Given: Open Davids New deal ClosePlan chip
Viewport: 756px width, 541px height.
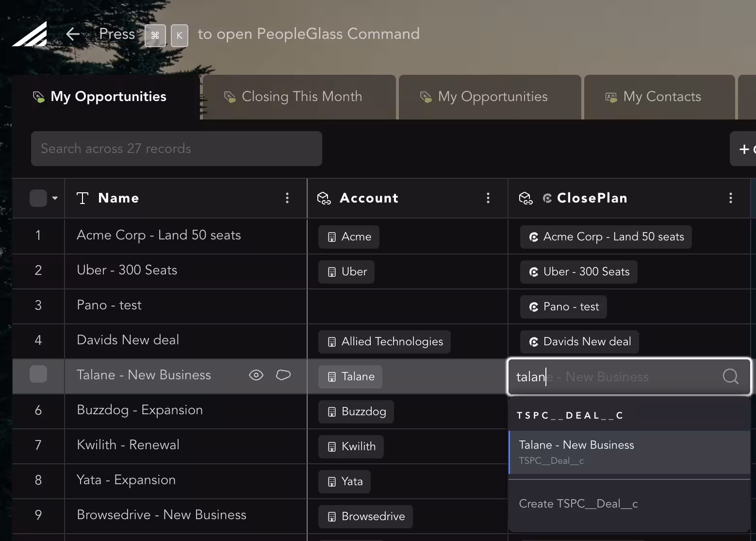Looking at the screenshot, I should [x=579, y=342].
